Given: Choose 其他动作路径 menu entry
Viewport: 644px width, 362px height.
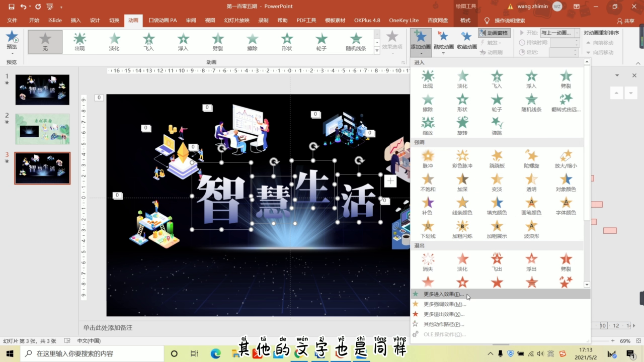Looking at the screenshot, I should [500, 324].
